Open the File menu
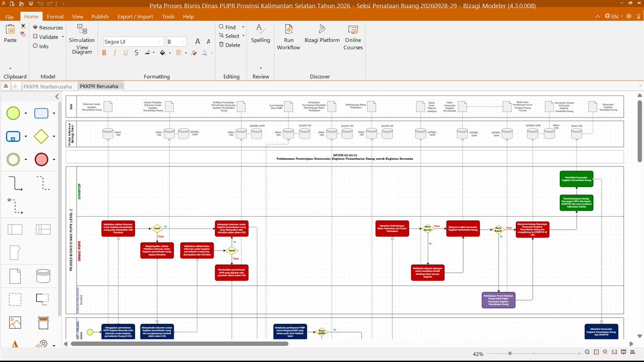 10,17
